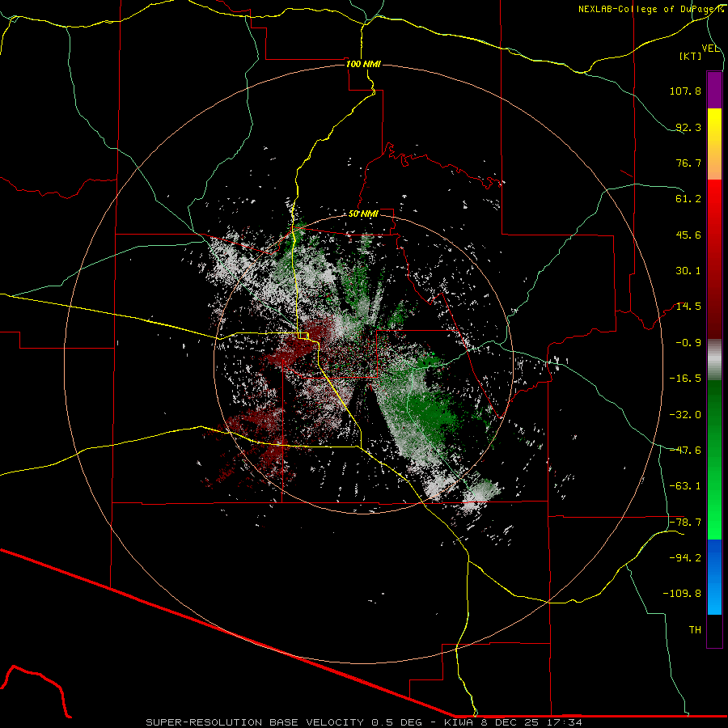This screenshot has height=728, width=728.
Task: Click the 100 NMI range ring label
Action: pos(363,64)
